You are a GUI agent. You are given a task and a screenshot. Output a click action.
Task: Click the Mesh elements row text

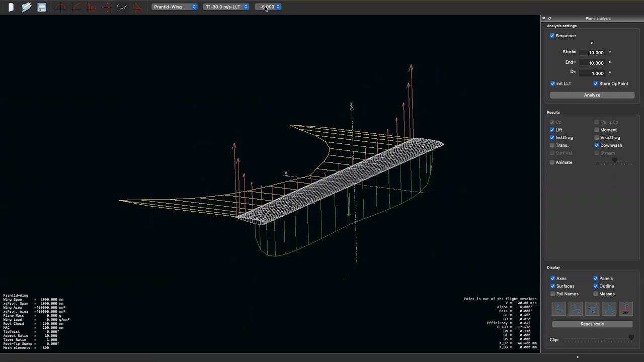pyautogui.click(x=26, y=348)
